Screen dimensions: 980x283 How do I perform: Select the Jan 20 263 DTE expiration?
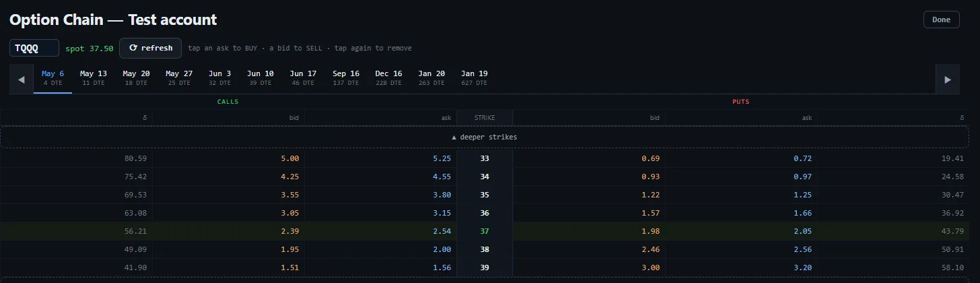click(x=431, y=77)
